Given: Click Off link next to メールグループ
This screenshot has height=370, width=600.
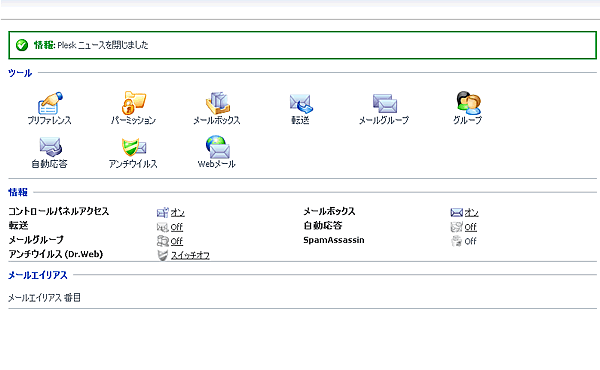Looking at the screenshot, I should (x=177, y=241).
